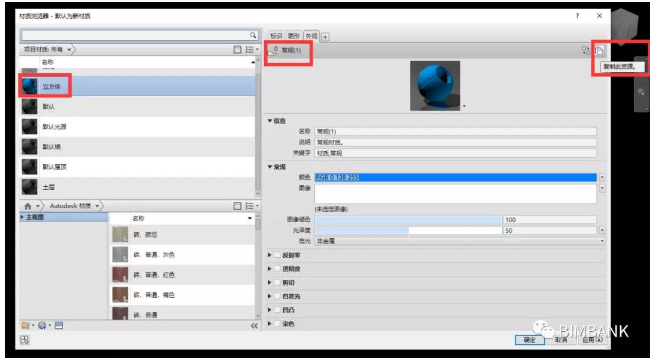Expand the 染色 section arrow
Screen dimensions: 658x362
pos(270,323)
